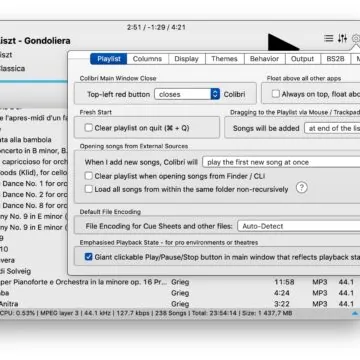The height and width of the screenshot is (360, 360).
Task: Toggle Load all songs from same folder non-recursively
Action: (x=88, y=189)
